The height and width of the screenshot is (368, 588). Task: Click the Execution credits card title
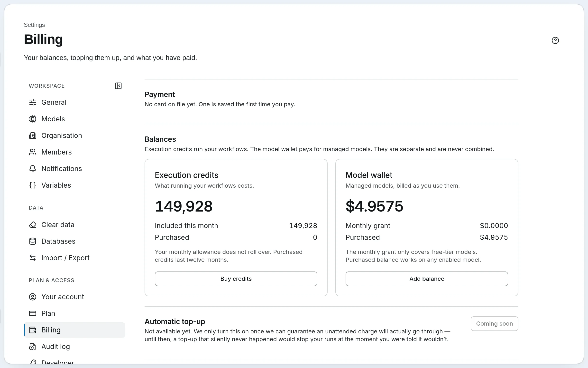tap(186, 175)
